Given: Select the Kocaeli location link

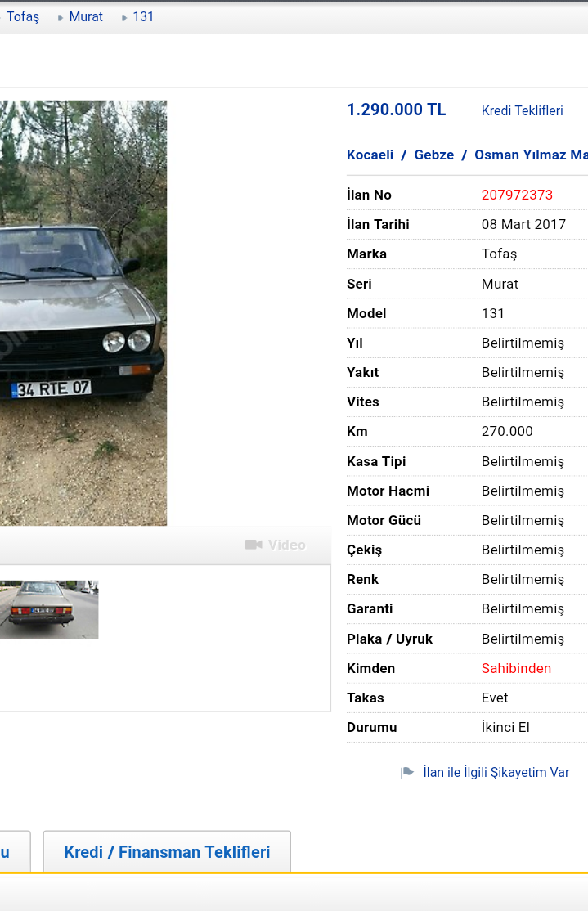Looking at the screenshot, I should [370, 155].
